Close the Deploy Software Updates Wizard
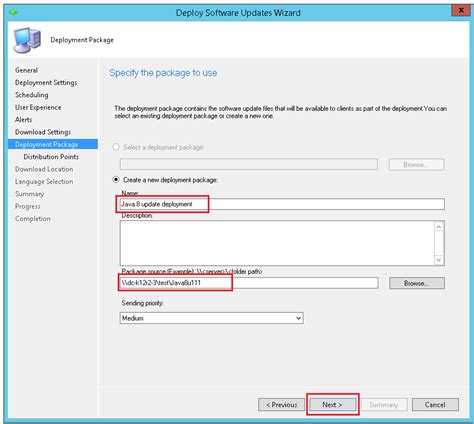This screenshot has width=474, height=424. [461, 10]
